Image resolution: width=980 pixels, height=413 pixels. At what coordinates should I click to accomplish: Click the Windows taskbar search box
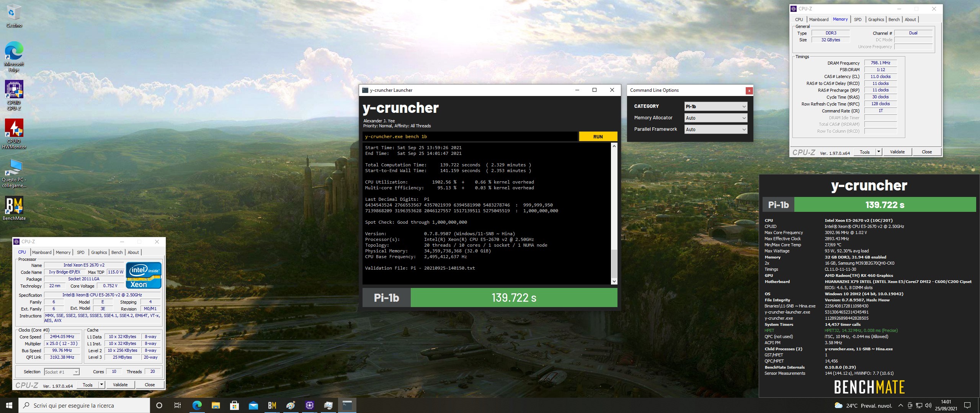84,405
